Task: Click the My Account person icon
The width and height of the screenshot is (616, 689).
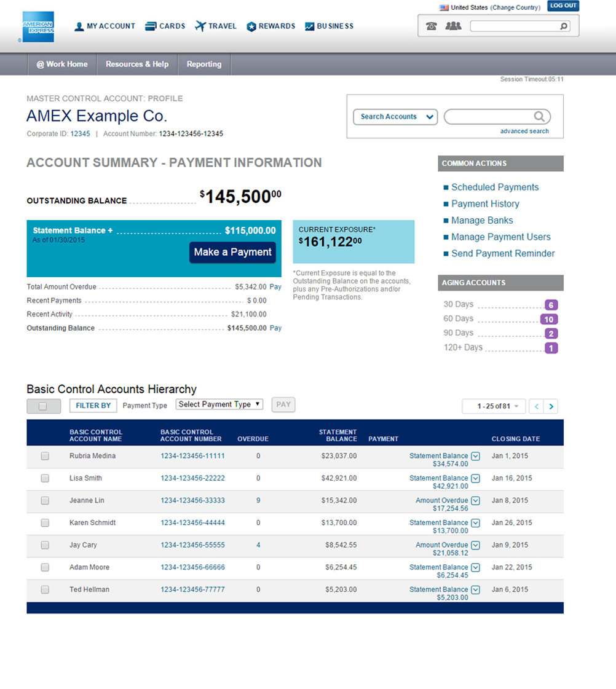Action: (x=79, y=26)
